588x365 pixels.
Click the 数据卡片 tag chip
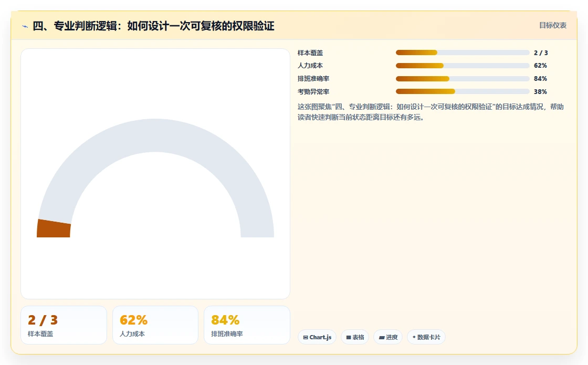point(426,337)
